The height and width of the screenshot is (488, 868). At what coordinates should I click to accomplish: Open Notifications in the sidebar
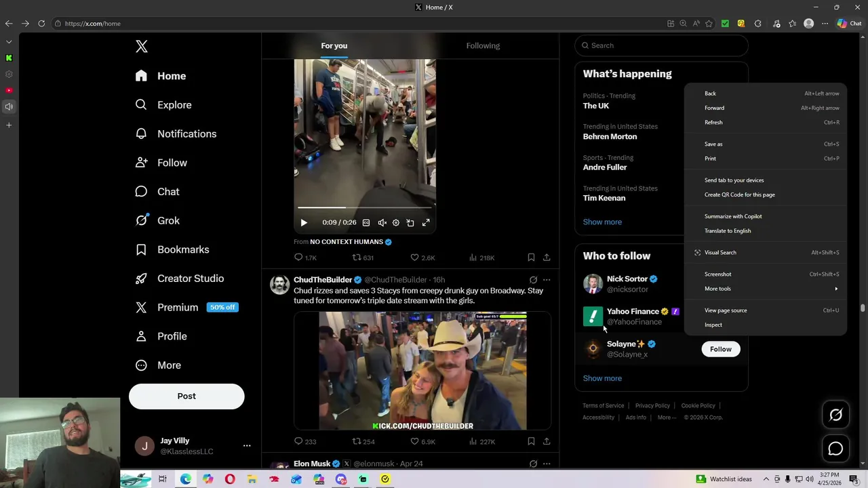click(x=176, y=134)
